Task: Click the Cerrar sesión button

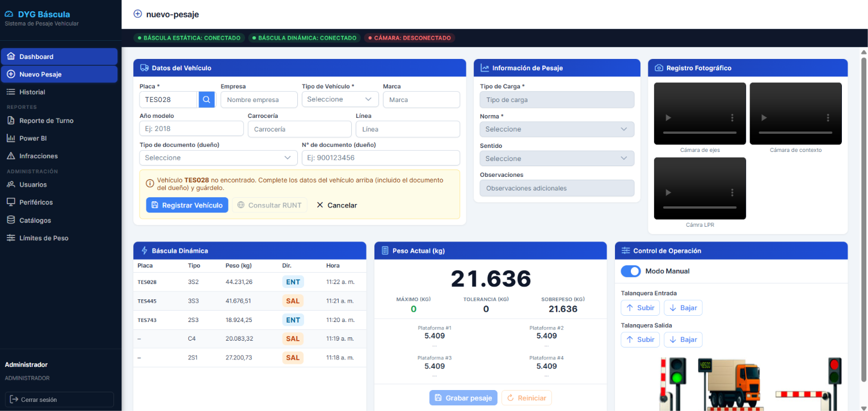Action: [59, 400]
